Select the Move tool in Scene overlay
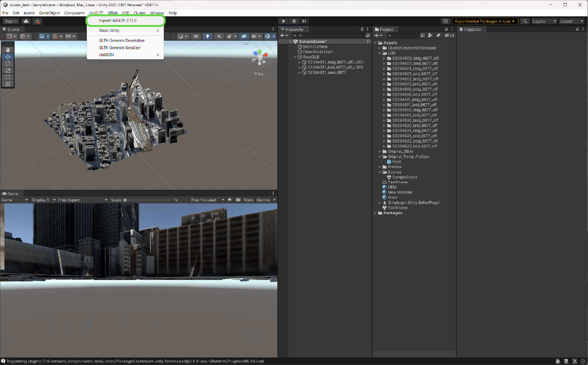The image size is (588, 365). point(8,57)
